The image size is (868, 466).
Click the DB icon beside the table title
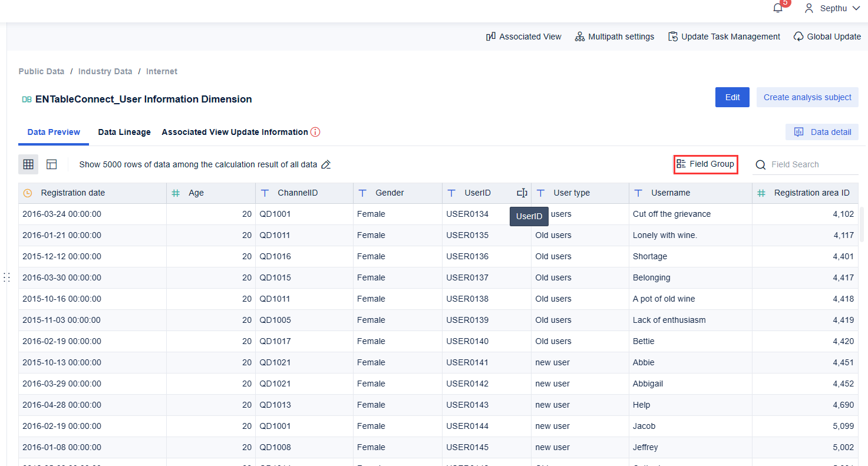pyautogui.click(x=27, y=100)
